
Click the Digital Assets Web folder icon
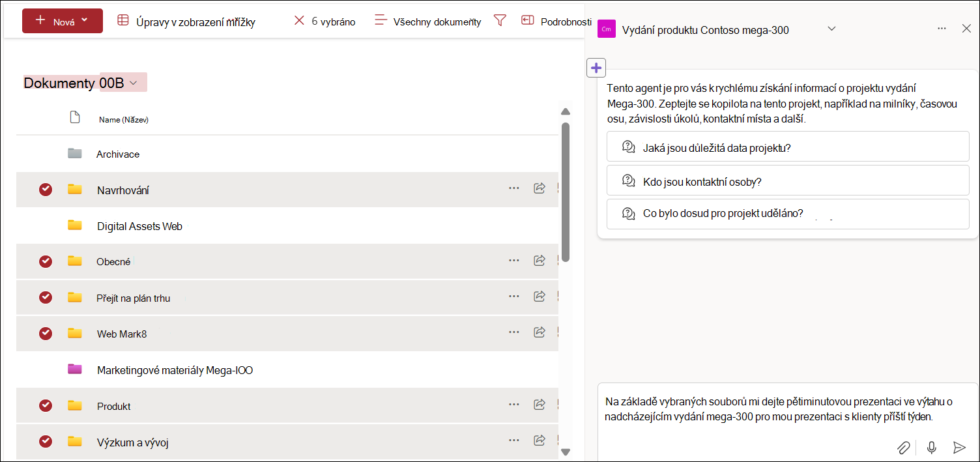(75, 225)
